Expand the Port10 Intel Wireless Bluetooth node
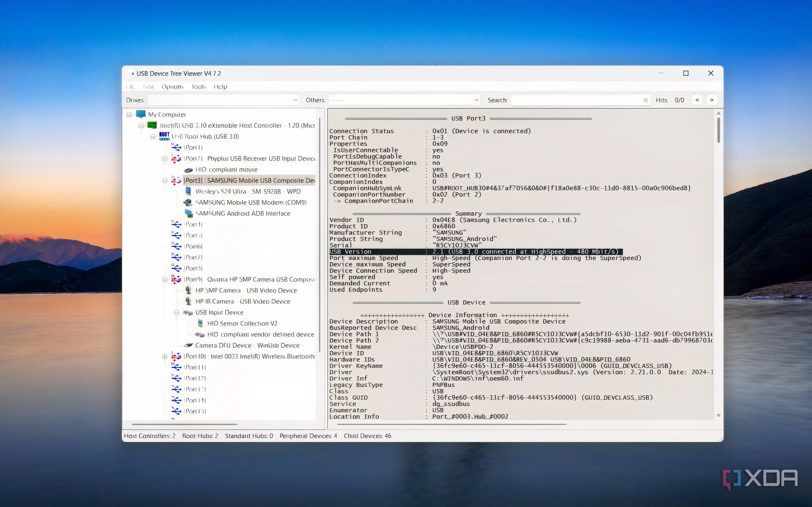Viewport: 812px width, 507px height. point(165,356)
